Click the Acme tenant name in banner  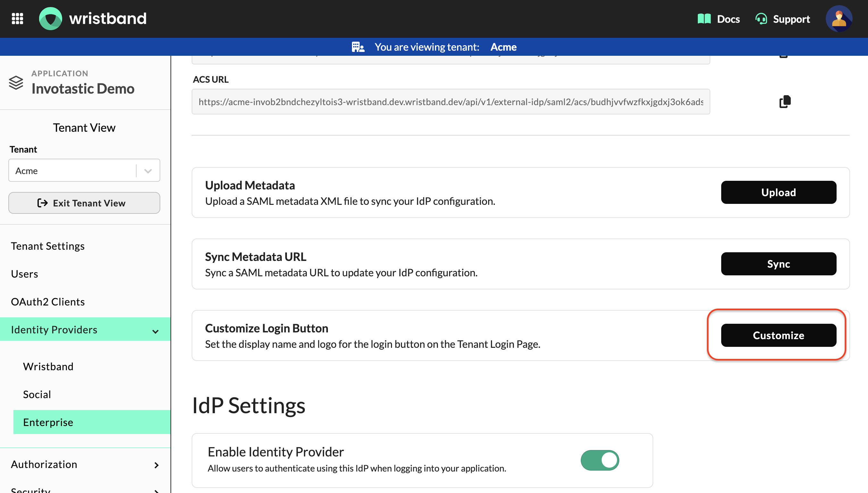[x=504, y=47]
